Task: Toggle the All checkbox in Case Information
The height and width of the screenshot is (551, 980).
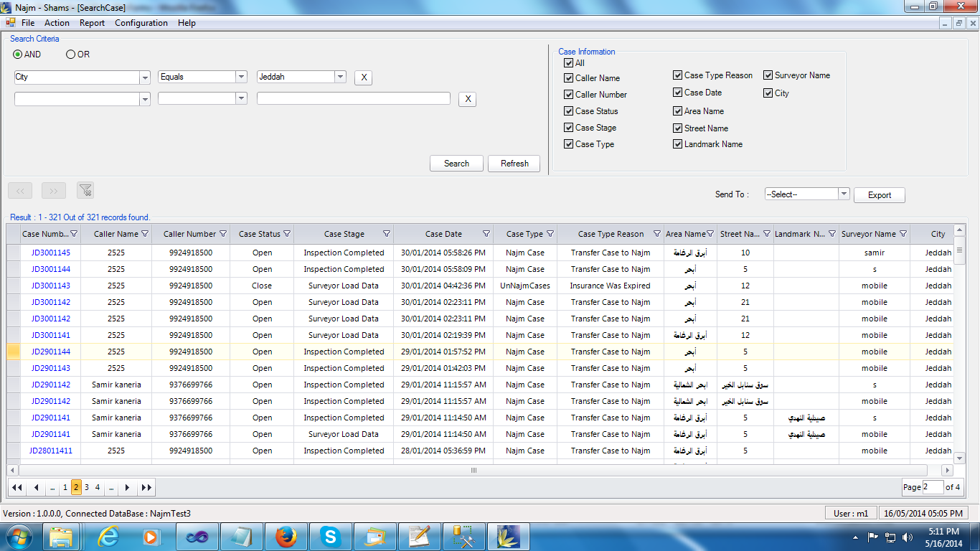Action: pos(569,63)
